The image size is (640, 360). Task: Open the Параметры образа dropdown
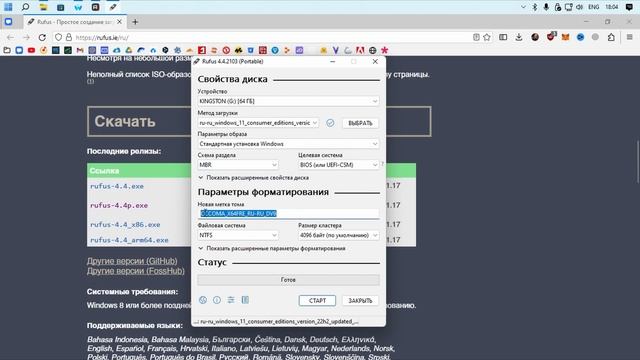click(x=288, y=144)
